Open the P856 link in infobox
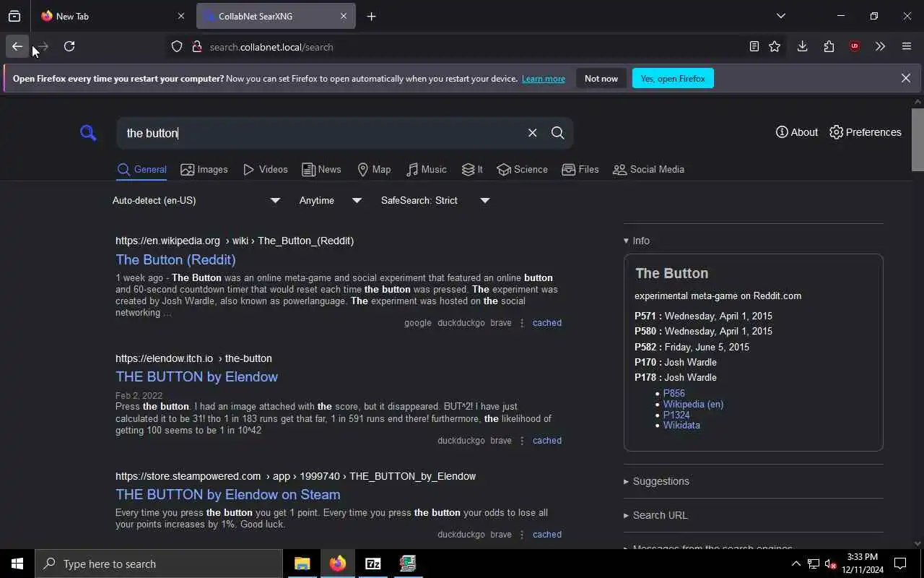 coord(674,394)
